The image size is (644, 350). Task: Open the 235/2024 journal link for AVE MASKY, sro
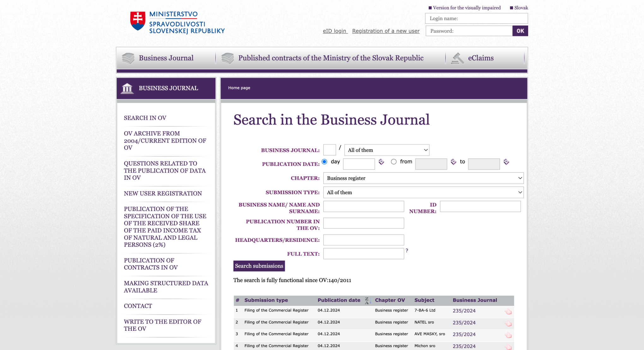pyautogui.click(x=464, y=334)
